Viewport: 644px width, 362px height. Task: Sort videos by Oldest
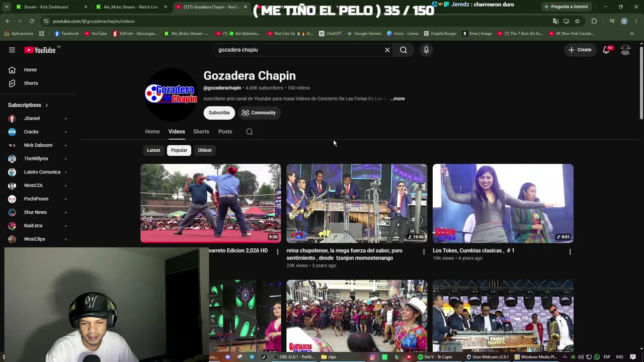pyautogui.click(x=205, y=150)
